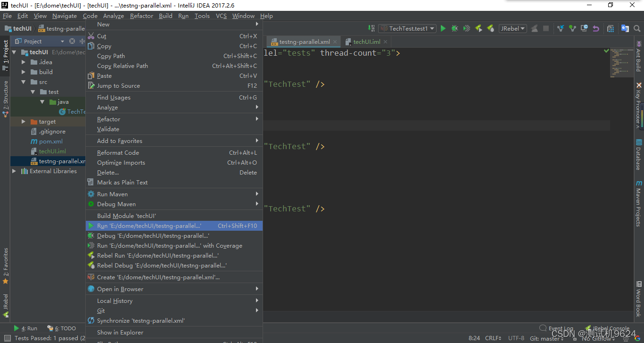Click the purple Revert arrow icon

(x=596, y=28)
